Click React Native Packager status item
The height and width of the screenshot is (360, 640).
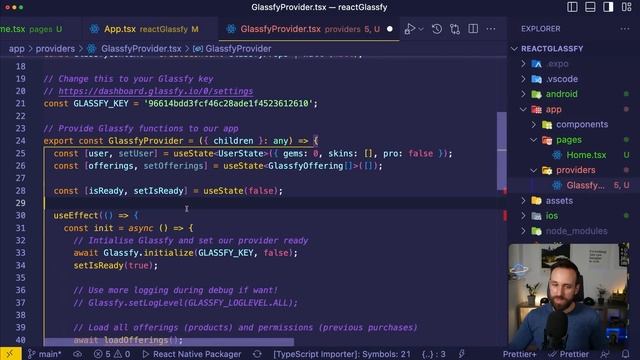pyautogui.click(x=192, y=354)
